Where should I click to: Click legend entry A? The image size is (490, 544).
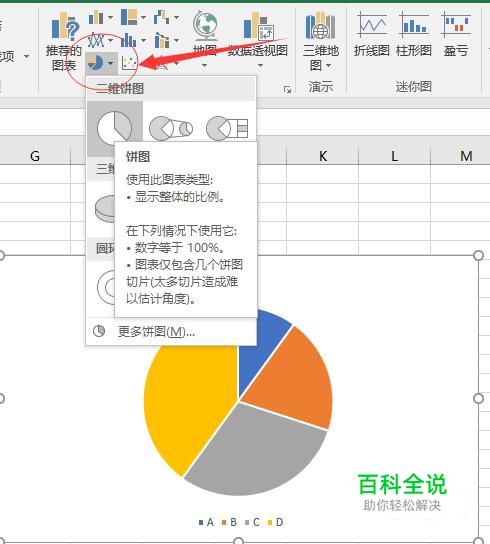206,522
